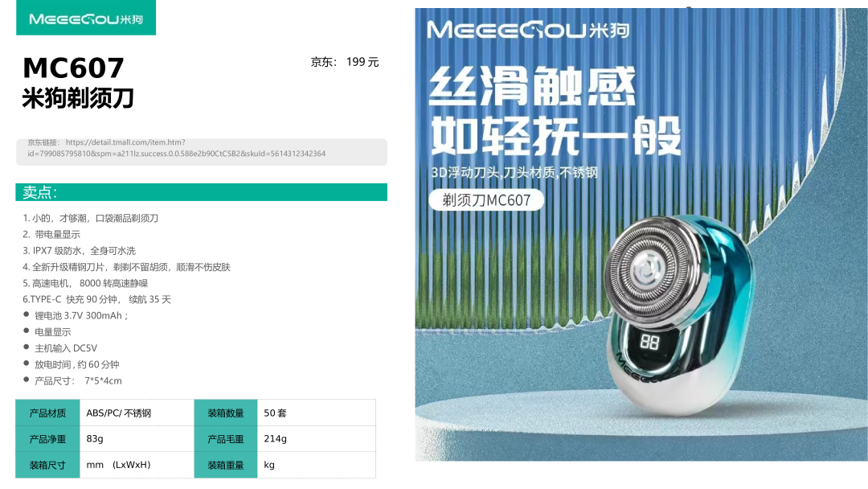Image resolution: width=868 pixels, height=489 pixels.
Task: Click the 88 battery display on shaver
Action: pos(649,342)
